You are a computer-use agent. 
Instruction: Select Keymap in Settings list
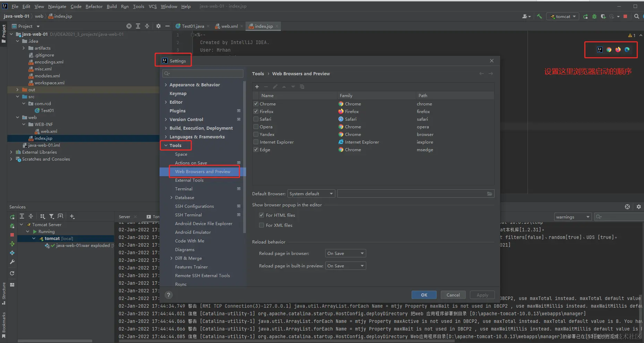[x=178, y=94]
